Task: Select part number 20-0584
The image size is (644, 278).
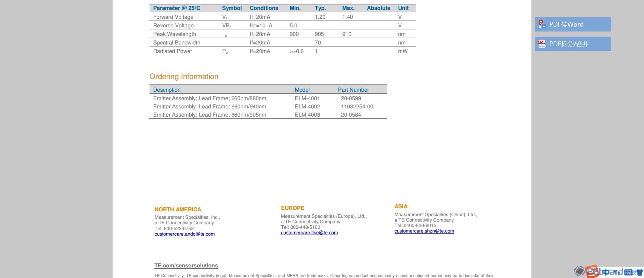Action: pos(351,115)
